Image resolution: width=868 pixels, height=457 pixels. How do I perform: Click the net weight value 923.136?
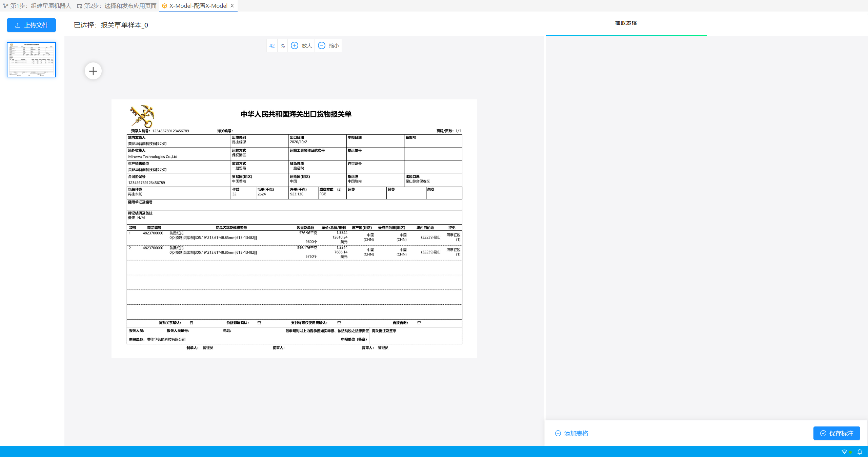(x=297, y=194)
